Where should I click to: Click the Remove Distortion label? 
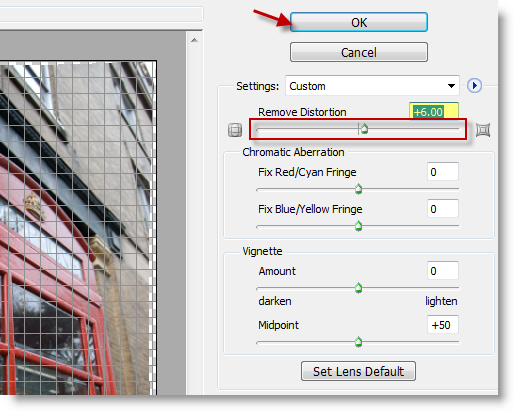[302, 112]
